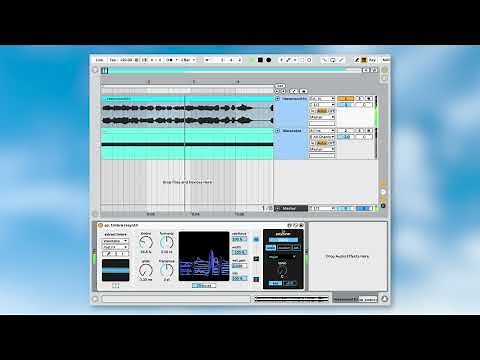The image size is (480, 360).
Task: Click the device hot-swap icon
Action: tap(295, 226)
